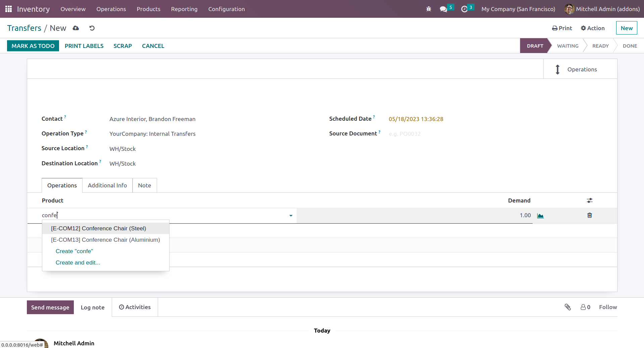Select the Waiting status stage
This screenshot has width=644, height=348.
(567, 46)
